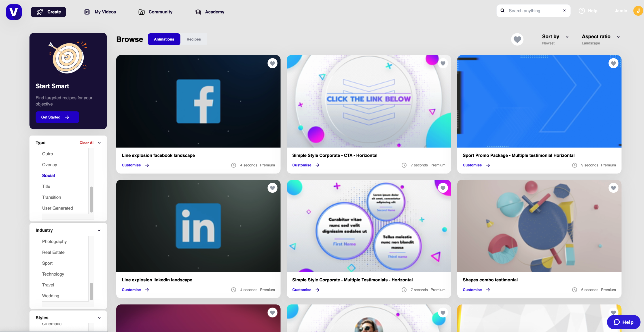644x332 pixels.
Task: Click the Academy graduation cap icon
Action: [x=198, y=12]
